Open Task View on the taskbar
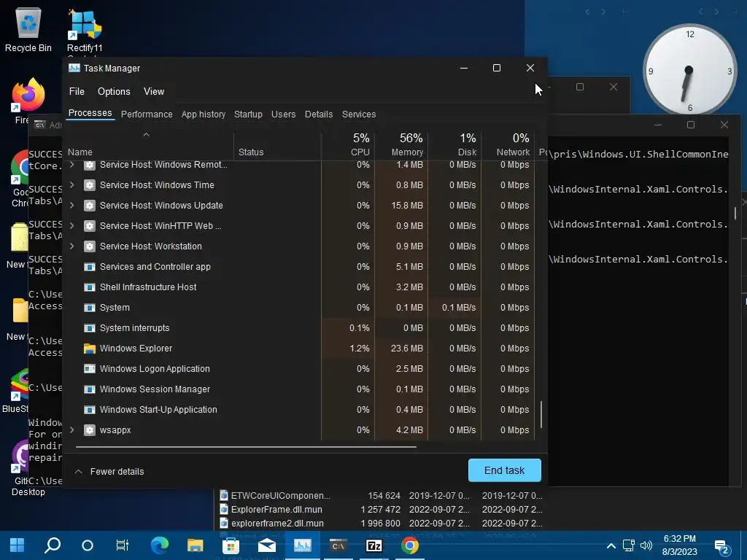 point(123,545)
